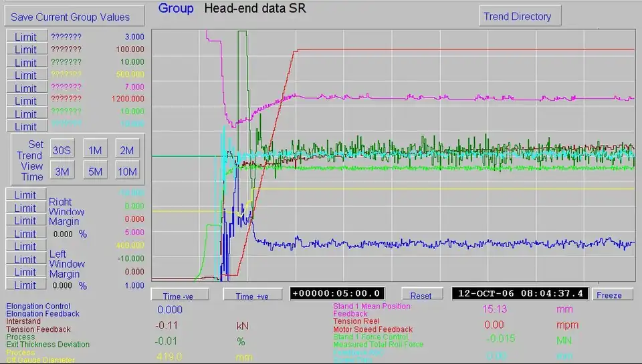Click Limit beside the 7.000 magenta value

(x=26, y=88)
